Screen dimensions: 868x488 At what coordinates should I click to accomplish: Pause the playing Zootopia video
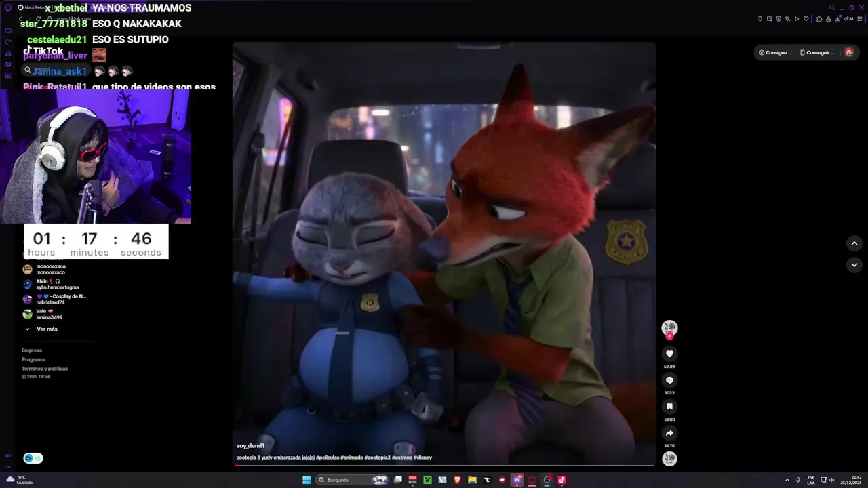pos(444,254)
